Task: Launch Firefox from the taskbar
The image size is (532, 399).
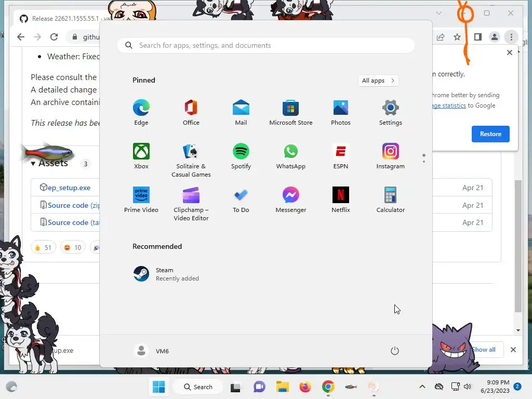Action: click(305, 387)
